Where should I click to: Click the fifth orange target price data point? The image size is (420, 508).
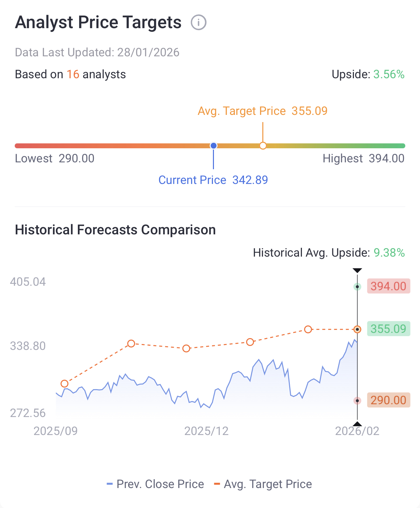tap(308, 329)
